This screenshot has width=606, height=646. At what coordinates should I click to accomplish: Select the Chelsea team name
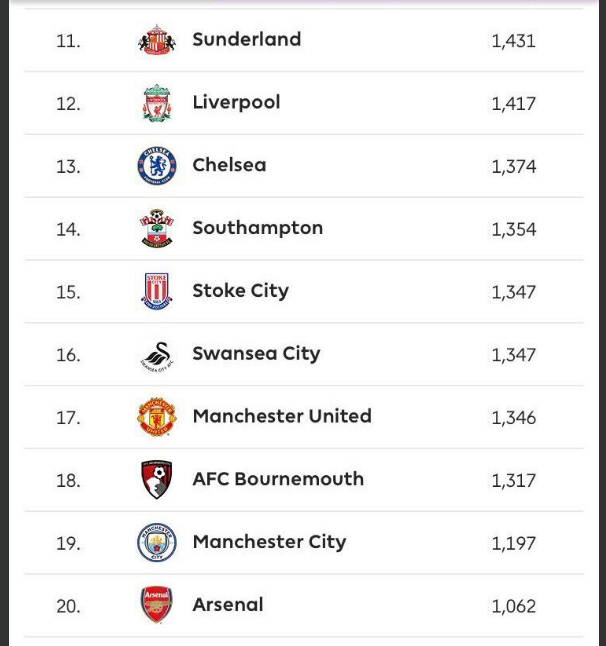229,165
